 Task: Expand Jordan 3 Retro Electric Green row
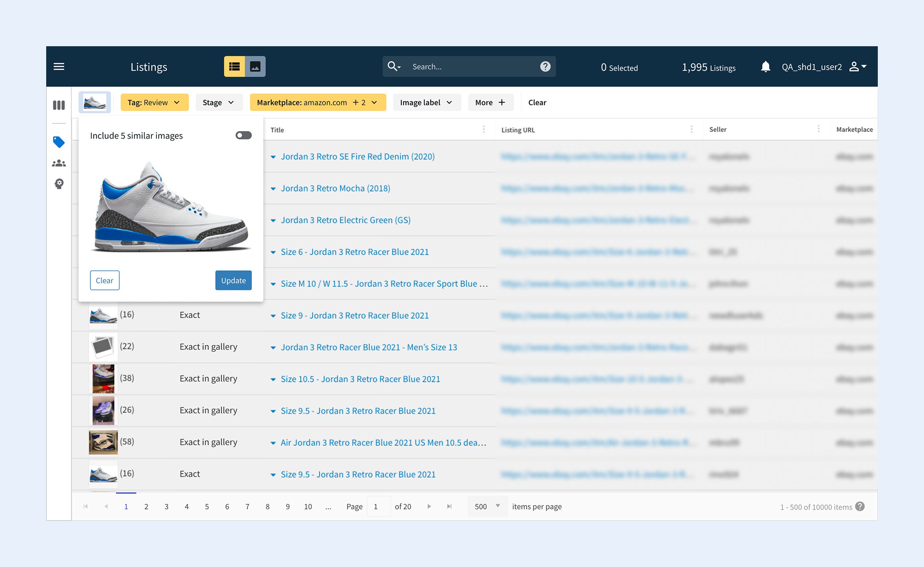[x=273, y=220]
